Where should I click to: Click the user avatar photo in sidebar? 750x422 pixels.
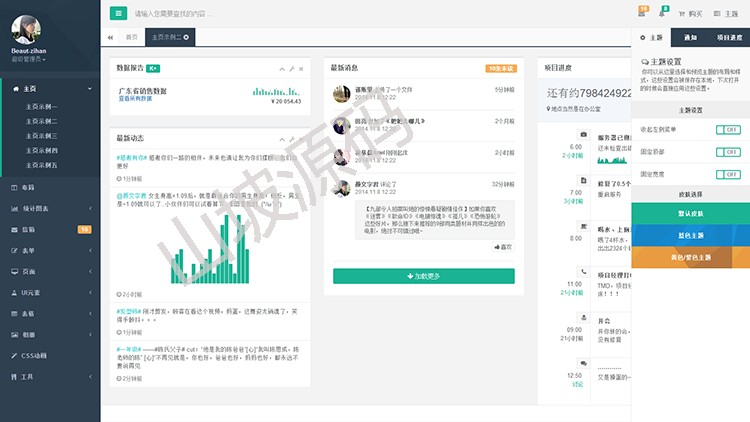[x=26, y=30]
